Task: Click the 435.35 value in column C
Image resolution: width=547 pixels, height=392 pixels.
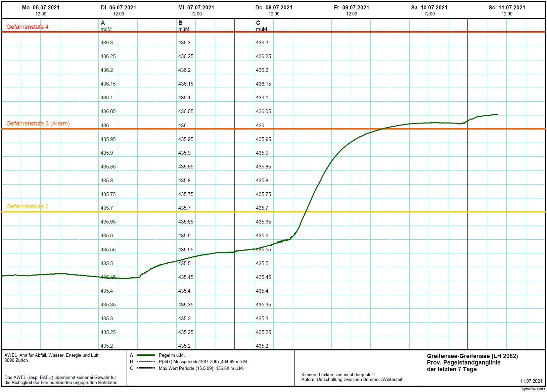Action: [x=264, y=305]
